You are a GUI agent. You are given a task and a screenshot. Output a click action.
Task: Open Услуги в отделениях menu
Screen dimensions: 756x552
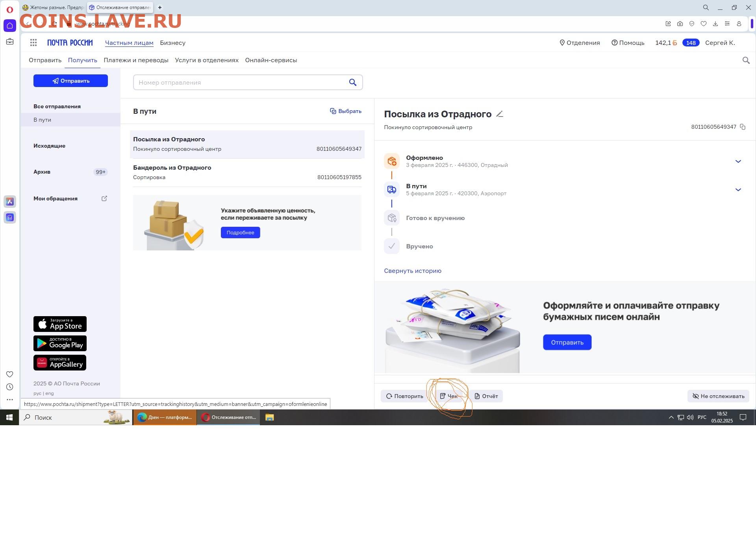207,60
